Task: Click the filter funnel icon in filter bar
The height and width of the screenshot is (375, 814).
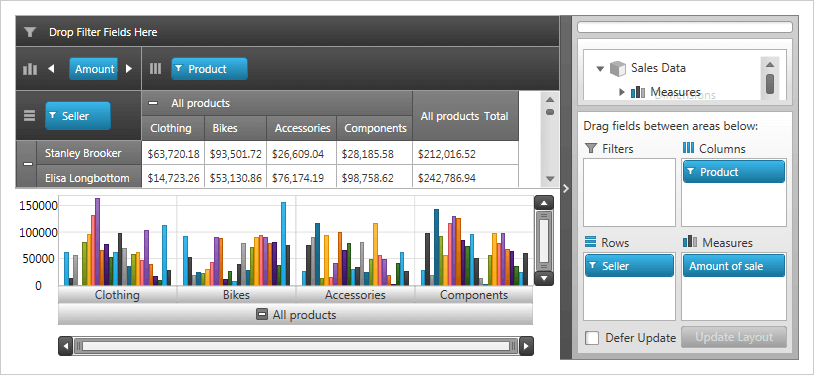Action: point(30,32)
